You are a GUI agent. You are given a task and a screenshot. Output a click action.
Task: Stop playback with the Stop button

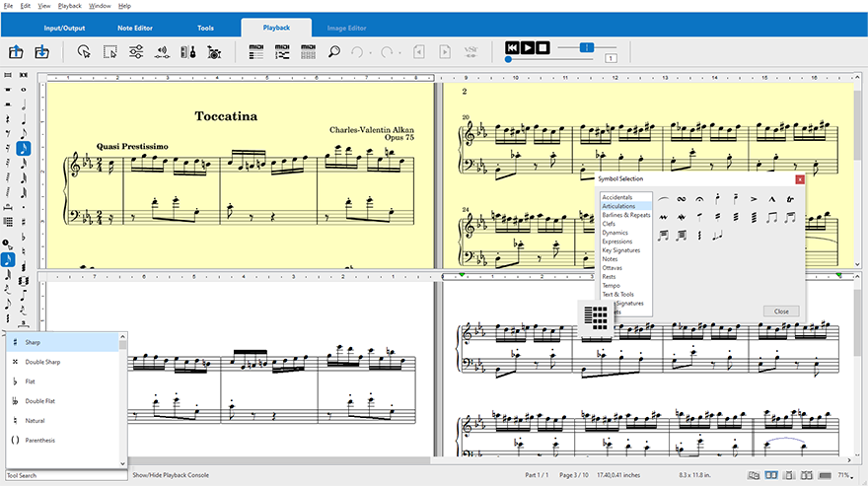543,47
